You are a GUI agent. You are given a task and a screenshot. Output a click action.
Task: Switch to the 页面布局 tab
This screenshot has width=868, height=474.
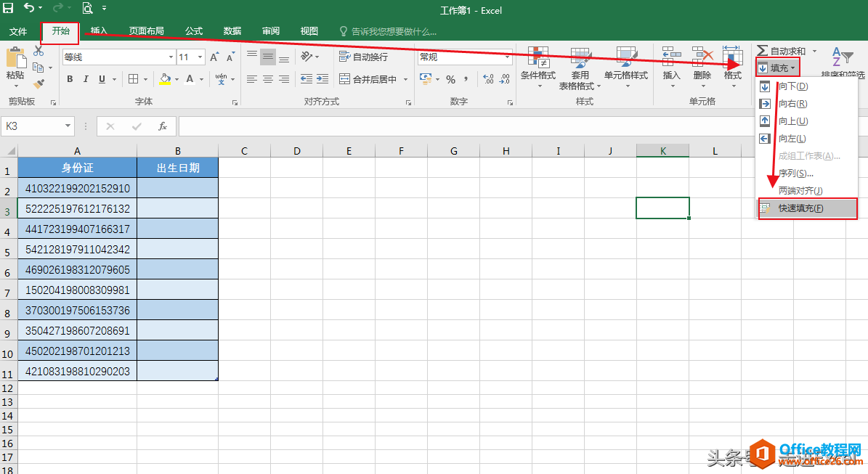click(x=146, y=31)
